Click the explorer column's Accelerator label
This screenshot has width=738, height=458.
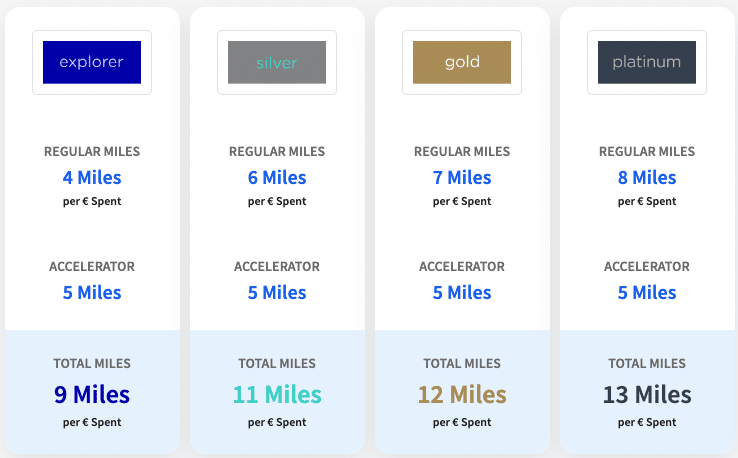point(92,267)
